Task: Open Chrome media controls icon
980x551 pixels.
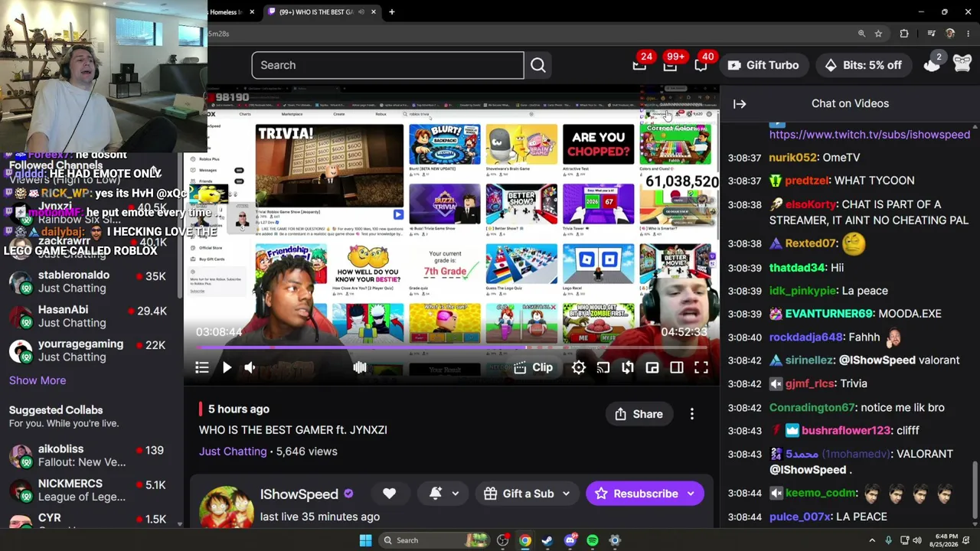Action: (x=931, y=34)
